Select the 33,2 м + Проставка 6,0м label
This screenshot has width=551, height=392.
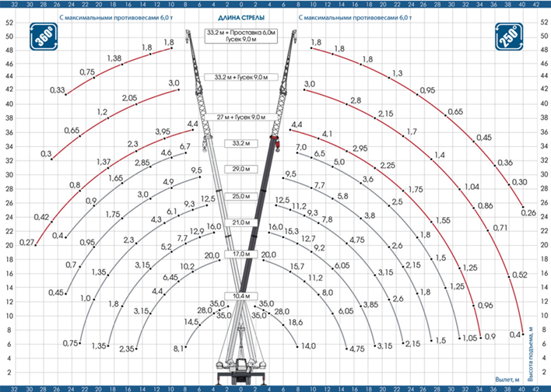241,33
